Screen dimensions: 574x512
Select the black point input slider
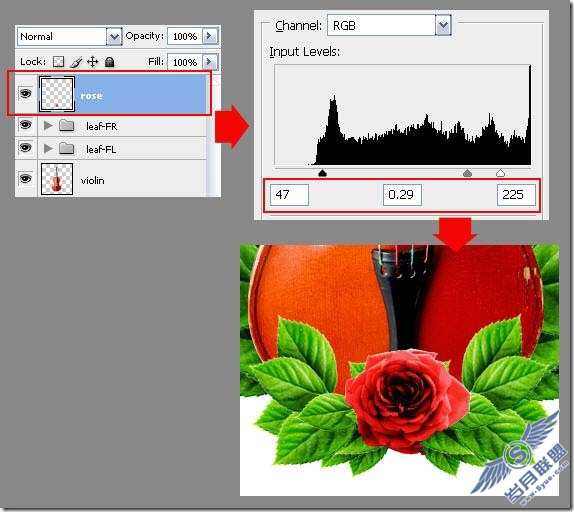322,173
